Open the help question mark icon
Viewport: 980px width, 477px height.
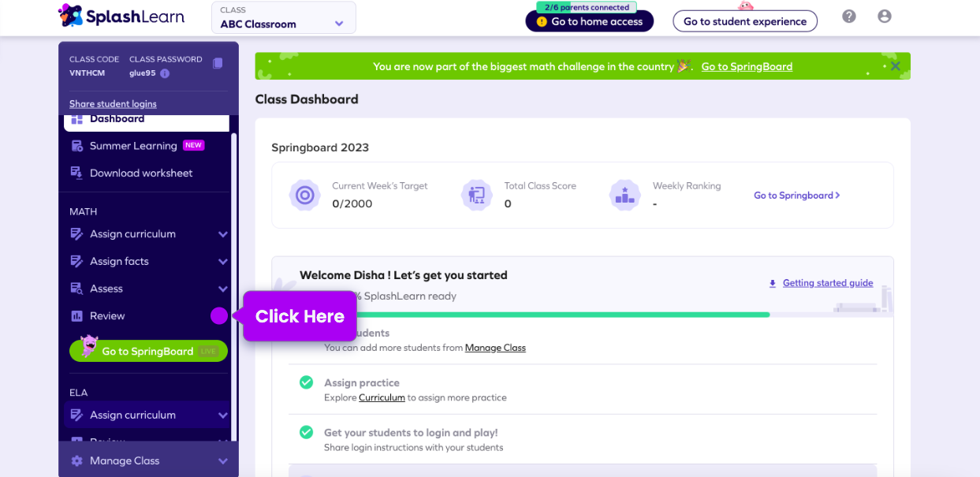pos(849,17)
